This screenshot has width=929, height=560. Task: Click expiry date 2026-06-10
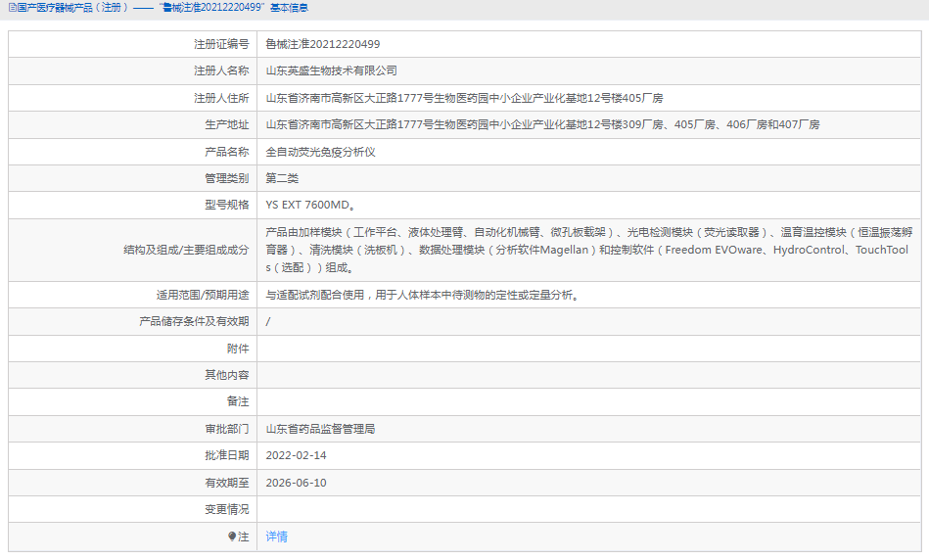coord(297,483)
